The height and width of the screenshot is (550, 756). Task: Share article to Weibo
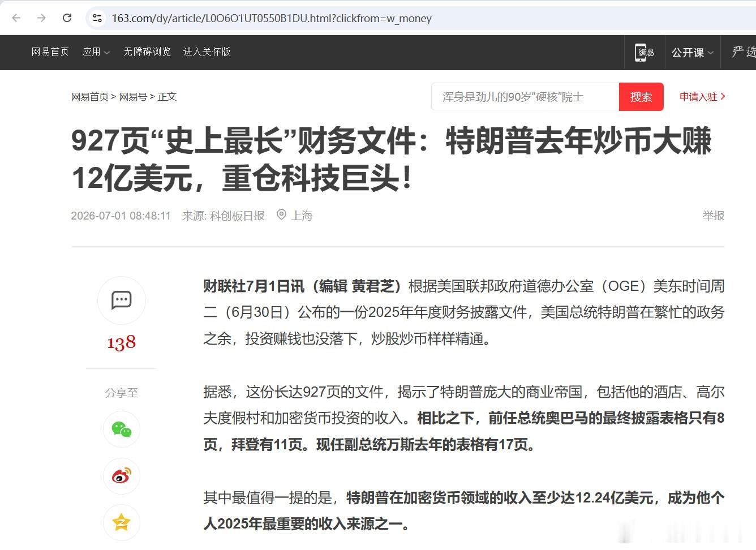(x=121, y=476)
